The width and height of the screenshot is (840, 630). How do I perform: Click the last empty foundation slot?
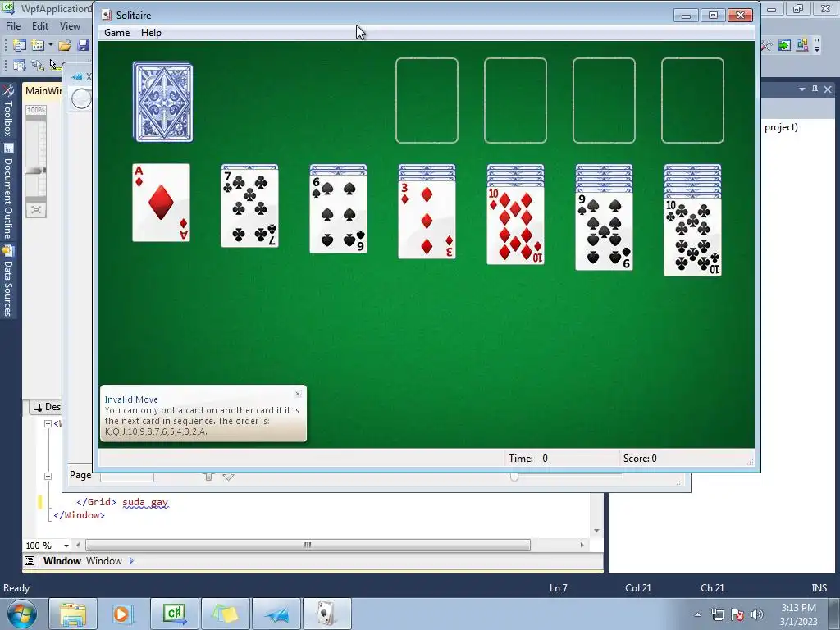(x=692, y=101)
